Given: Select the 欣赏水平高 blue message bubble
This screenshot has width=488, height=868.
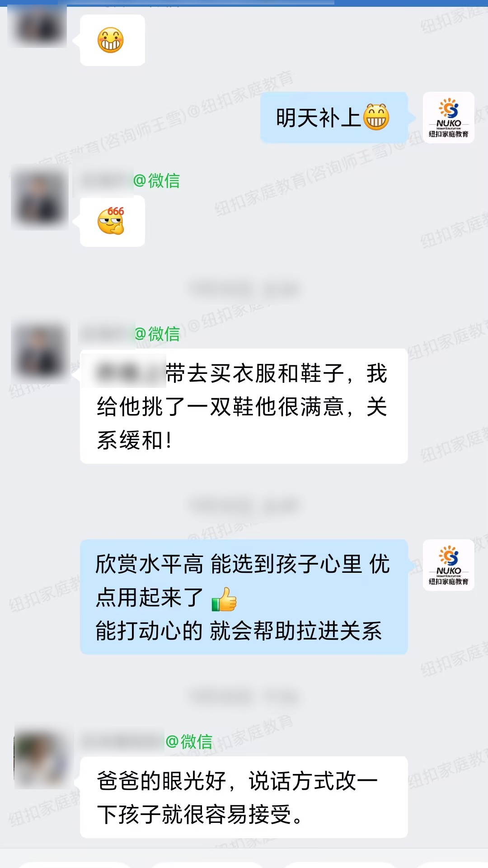Looking at the screenshot, I should click(x=244, y=597).
